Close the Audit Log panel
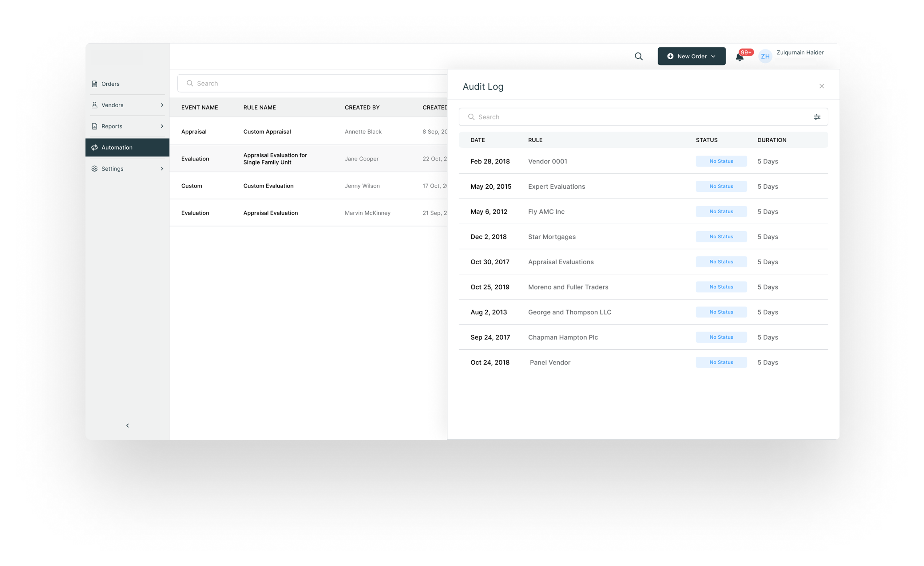Image resolution: width=924 pixels, height=566 pixels. 821,86
